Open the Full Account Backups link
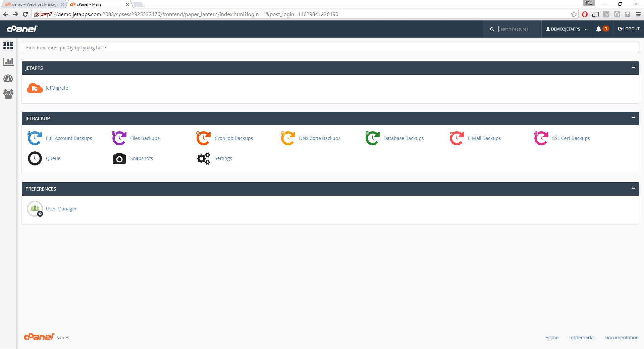644x349 pixels. [69, 138]
